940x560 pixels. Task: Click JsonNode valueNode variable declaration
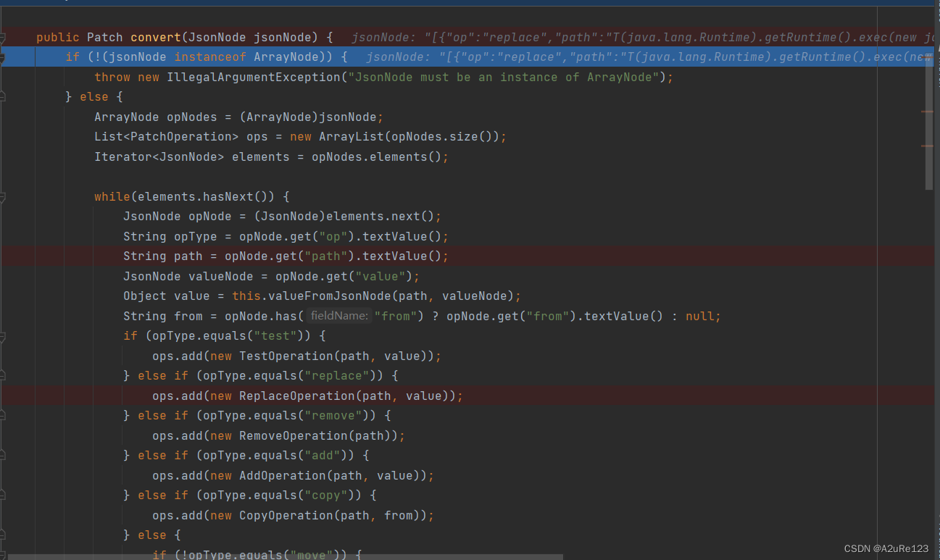(188, 276)
